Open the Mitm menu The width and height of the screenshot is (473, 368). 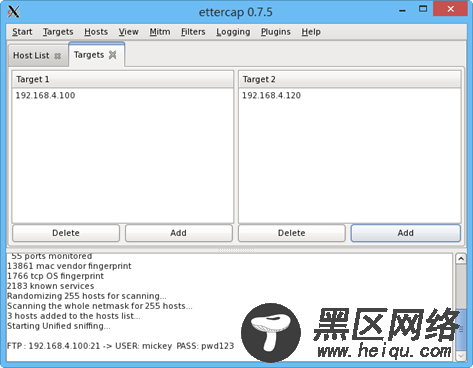tap(160, 32)
